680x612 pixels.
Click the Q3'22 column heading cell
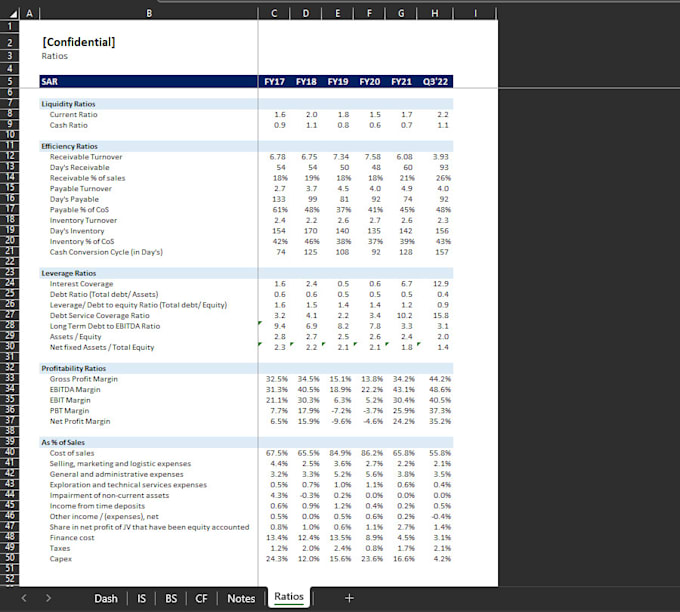[x=435, y=82]
